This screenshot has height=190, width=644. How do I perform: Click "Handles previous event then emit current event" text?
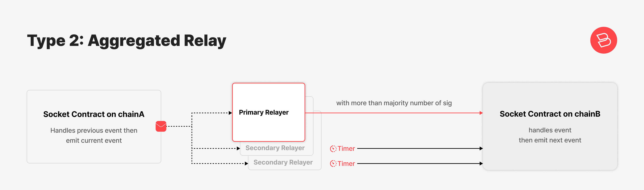tap(94, 135)
